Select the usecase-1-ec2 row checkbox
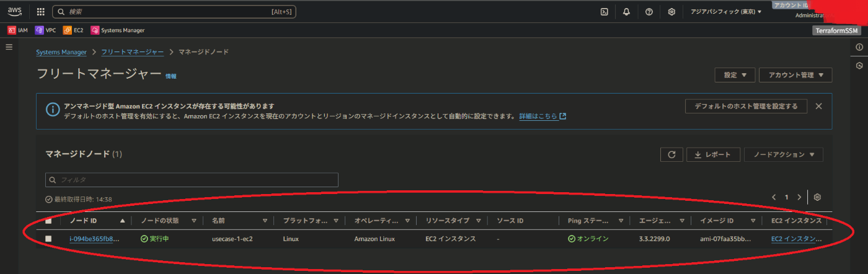This screenshot has height=274, width=868. [x=48, y=239]
